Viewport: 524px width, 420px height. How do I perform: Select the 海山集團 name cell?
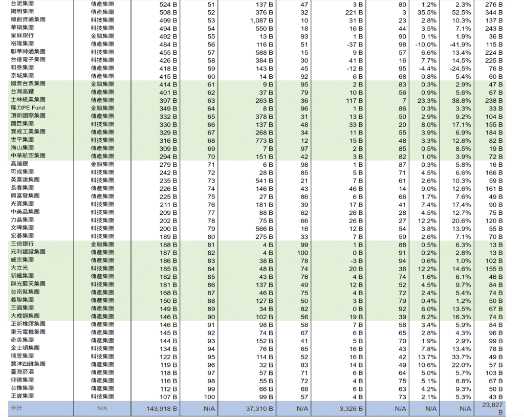click(22, 148)
